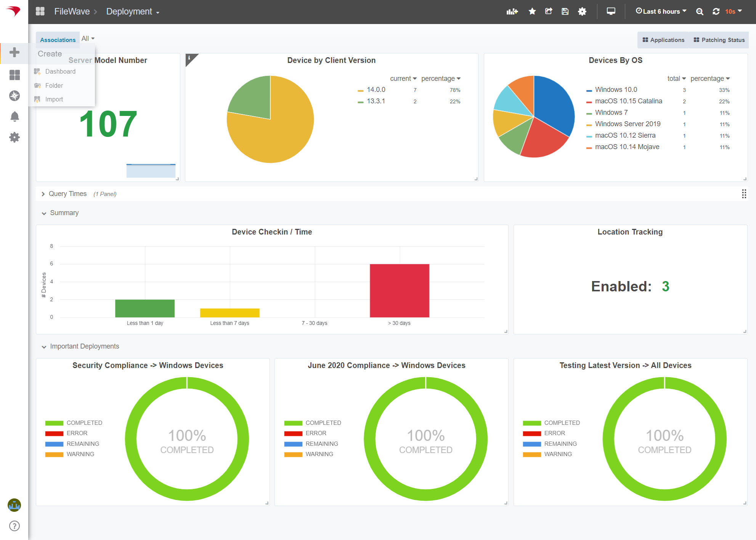This screenshot has height=540, width=756.
Task: Select Folder from the Create menu
Action: tap(54, 85)
